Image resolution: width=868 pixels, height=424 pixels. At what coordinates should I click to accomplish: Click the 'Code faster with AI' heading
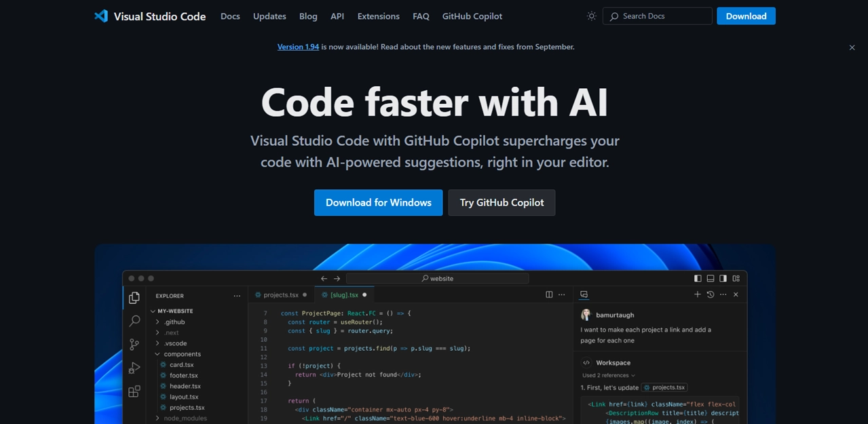434,102
